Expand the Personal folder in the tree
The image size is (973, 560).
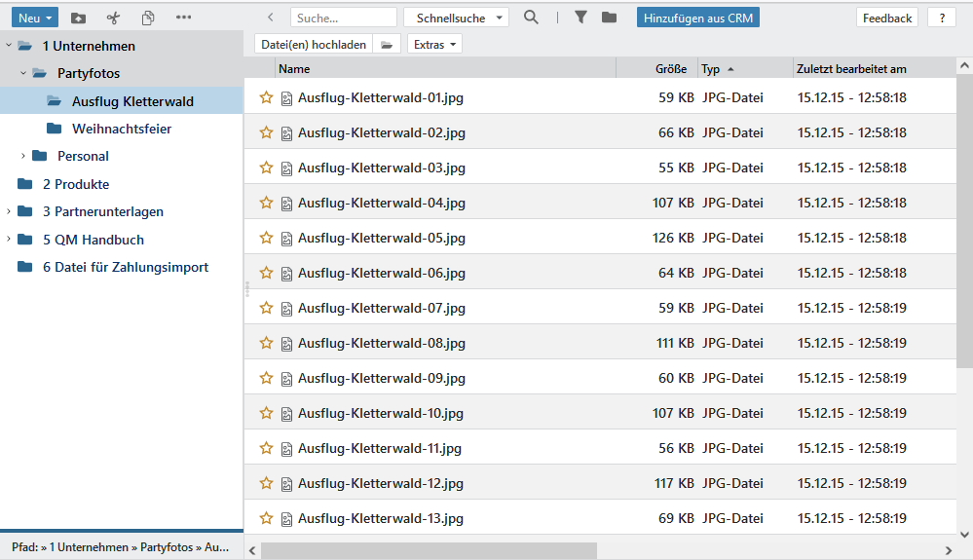click(x=23, y=156)
